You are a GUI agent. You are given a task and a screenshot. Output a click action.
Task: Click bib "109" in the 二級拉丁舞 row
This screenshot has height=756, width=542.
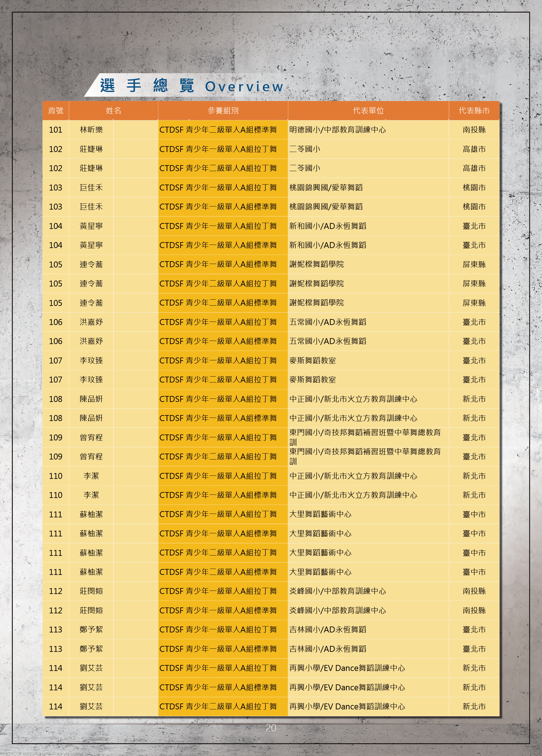(56, 457)
